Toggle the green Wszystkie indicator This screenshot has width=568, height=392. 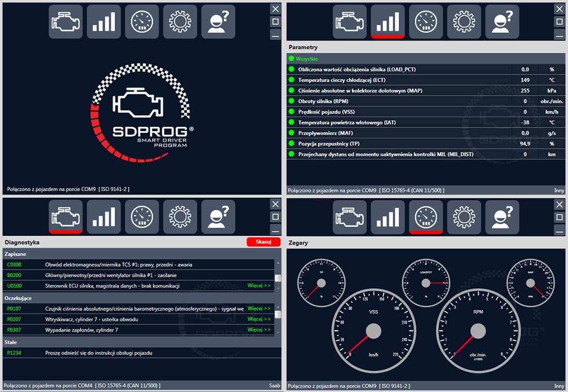point(292,59)
